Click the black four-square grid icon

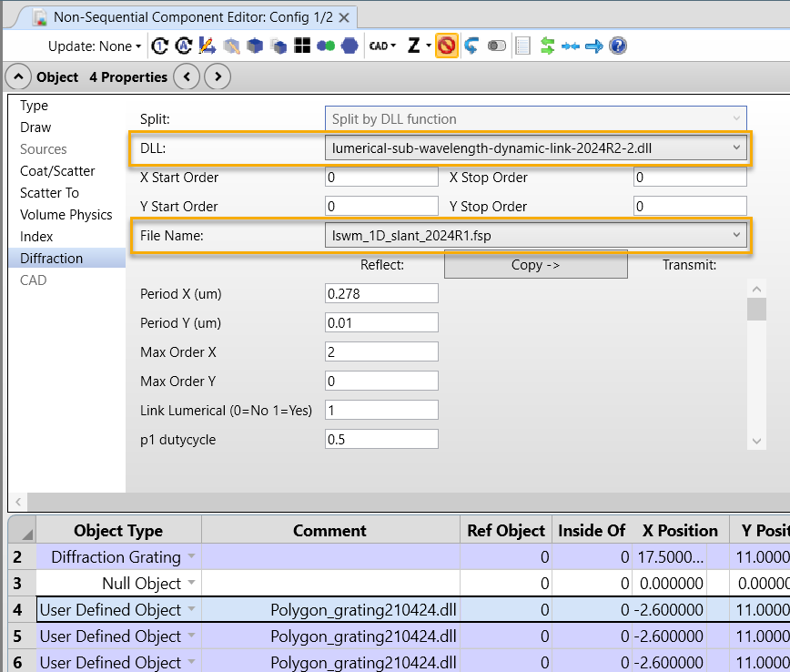(x=302, y=46)
